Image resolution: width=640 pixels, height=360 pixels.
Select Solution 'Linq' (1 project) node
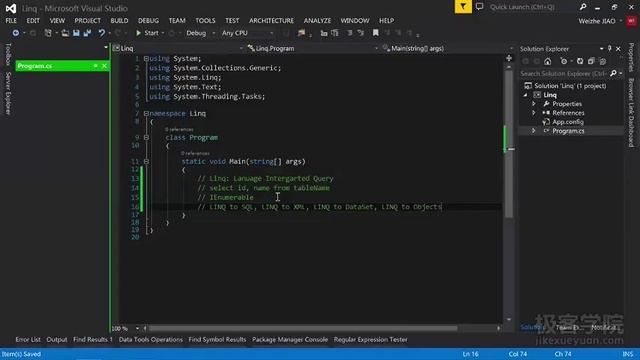point(570,86)
